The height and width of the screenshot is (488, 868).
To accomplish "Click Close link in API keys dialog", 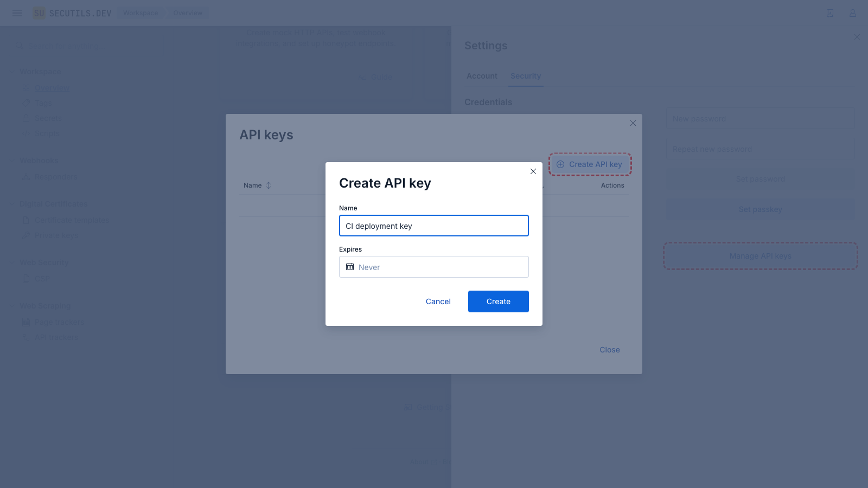I will point(609,350).
